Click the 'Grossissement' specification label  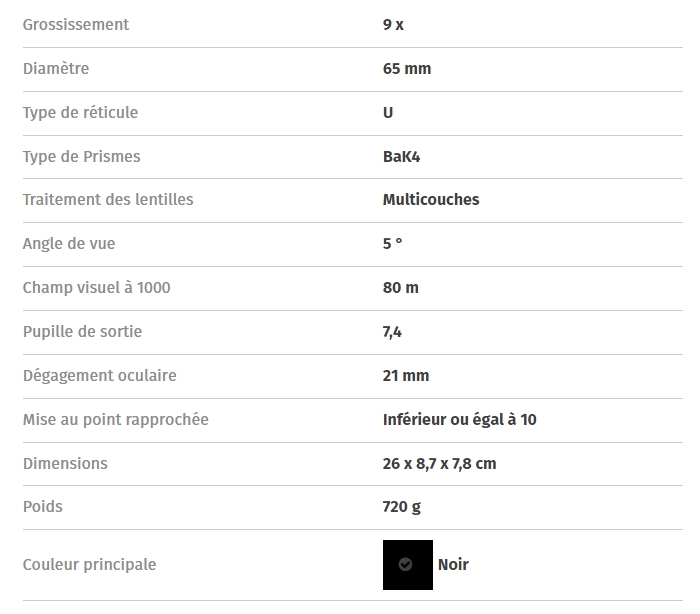point(76,25)
